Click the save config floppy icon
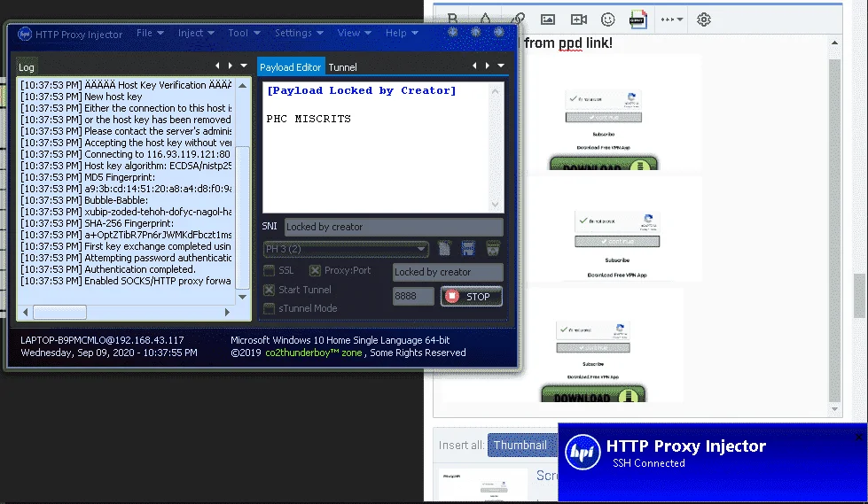868x504 pixels. [468, 248]
